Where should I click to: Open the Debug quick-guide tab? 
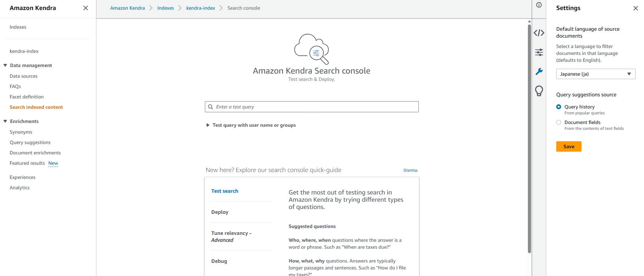(x=219, y=261)
